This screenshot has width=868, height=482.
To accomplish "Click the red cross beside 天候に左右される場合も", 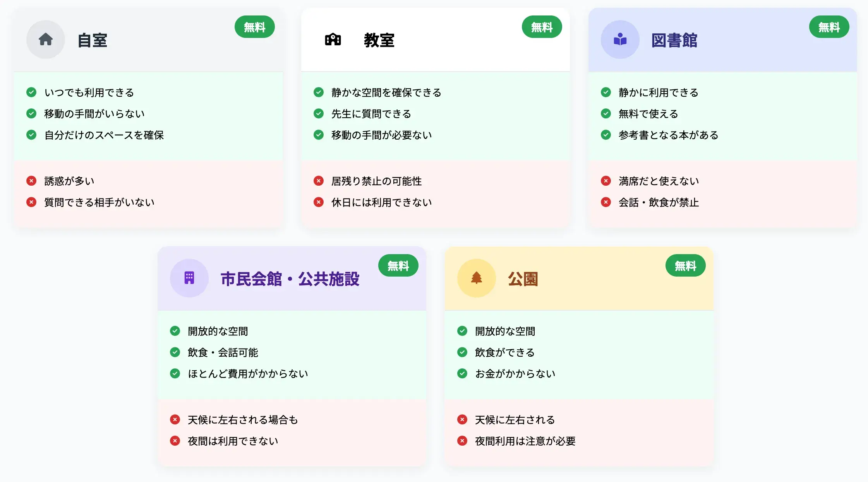I will pos(175,419).
